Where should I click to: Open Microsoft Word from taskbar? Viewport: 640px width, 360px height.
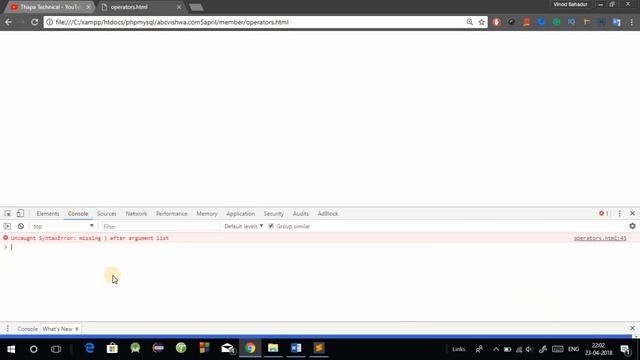tap(296, 348)
